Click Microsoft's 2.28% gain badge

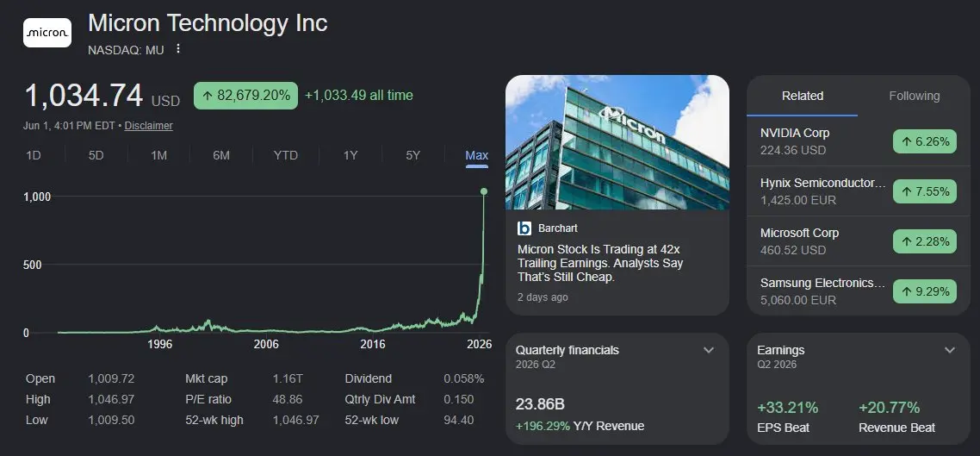[x=924, y=241]
